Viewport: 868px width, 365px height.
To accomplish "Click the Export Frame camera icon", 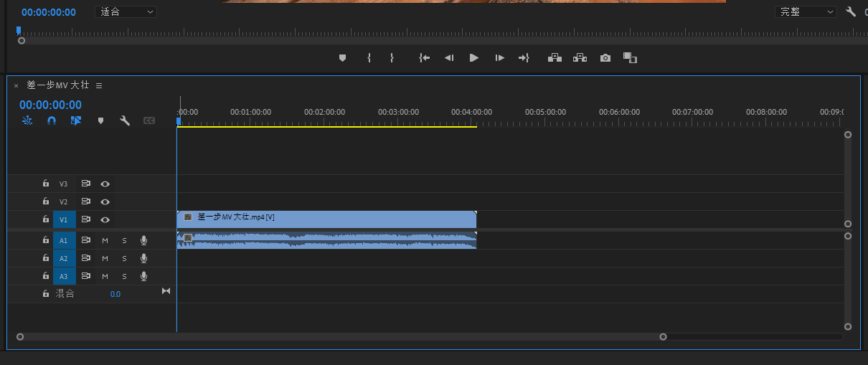I will 605,58.
